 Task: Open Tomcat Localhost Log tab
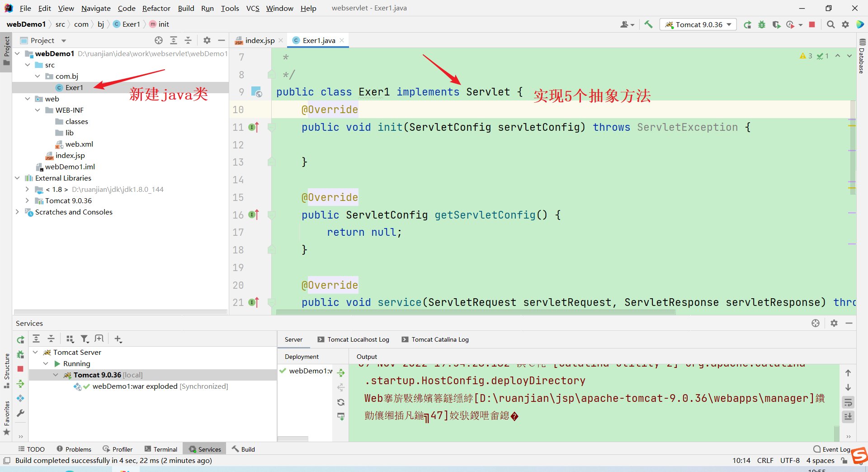tap(353, 339)
